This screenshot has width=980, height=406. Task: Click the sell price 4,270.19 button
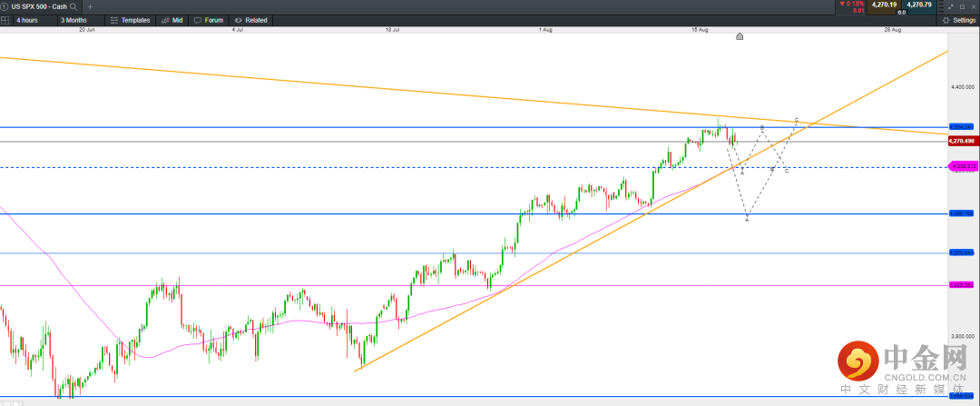[883, 5]
